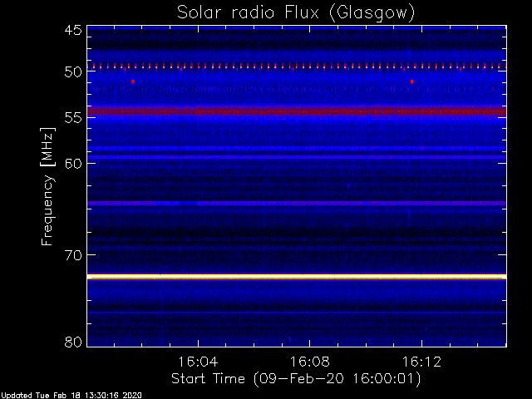This screenshot has width=532, height=399.
Task: Click the bright yellow band near 72 MHz
Action: tap(297, 277)
